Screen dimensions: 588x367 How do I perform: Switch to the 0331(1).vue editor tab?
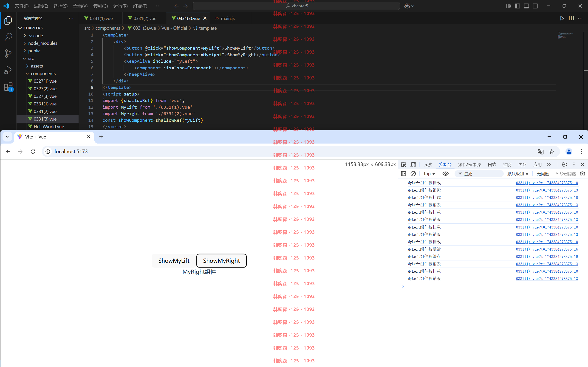pyautogui.click(x=101, y=18)
